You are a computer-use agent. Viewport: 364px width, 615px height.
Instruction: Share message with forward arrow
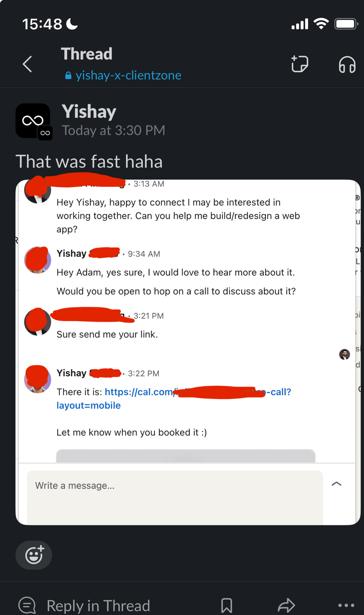[x=286, y=605]
